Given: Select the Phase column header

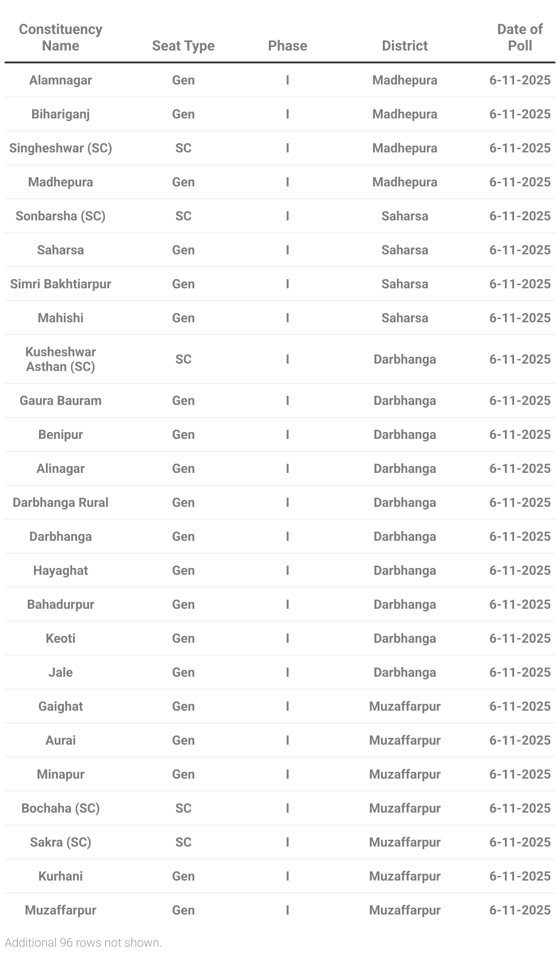Looking at the screenshot, I should point(287,45).
